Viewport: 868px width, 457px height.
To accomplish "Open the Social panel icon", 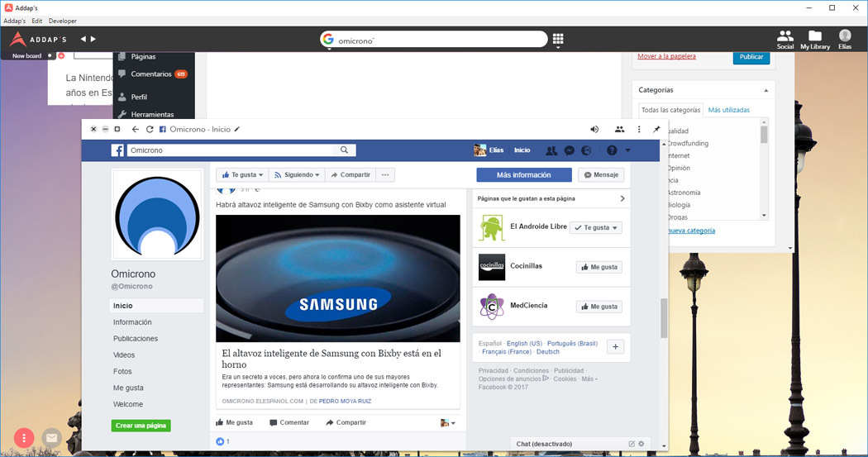I will pyautogui.click(x=785, y=40).
